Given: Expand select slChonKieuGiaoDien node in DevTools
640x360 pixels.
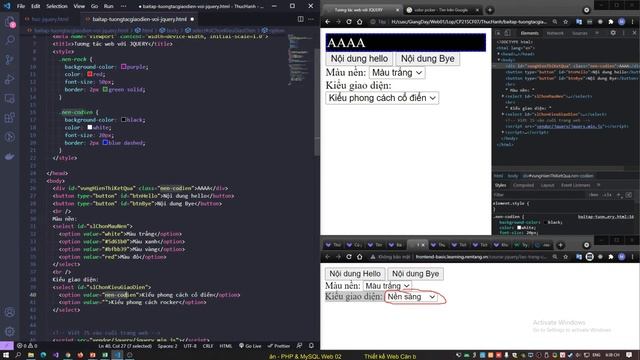Looking at the screenshot, I should [x=503, y=114].
